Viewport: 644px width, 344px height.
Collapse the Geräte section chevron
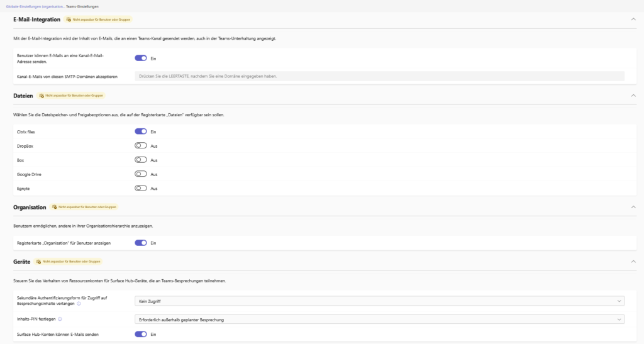click(x=633, y=261)
